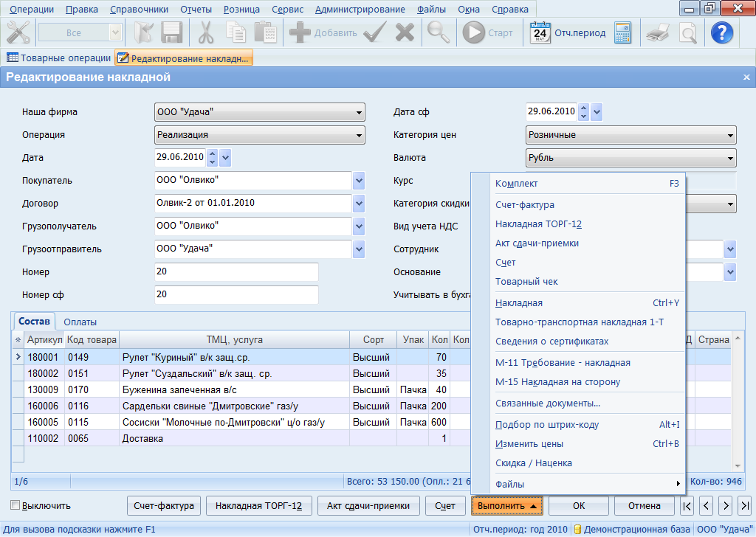Open the Справочники menu
The height and width of the screenshot is (537, 756).
point(139,10)
